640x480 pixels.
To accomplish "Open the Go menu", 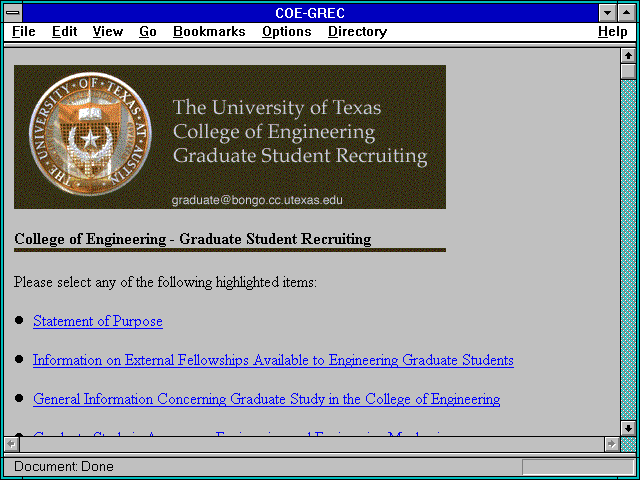I will (x=148, y=32).
